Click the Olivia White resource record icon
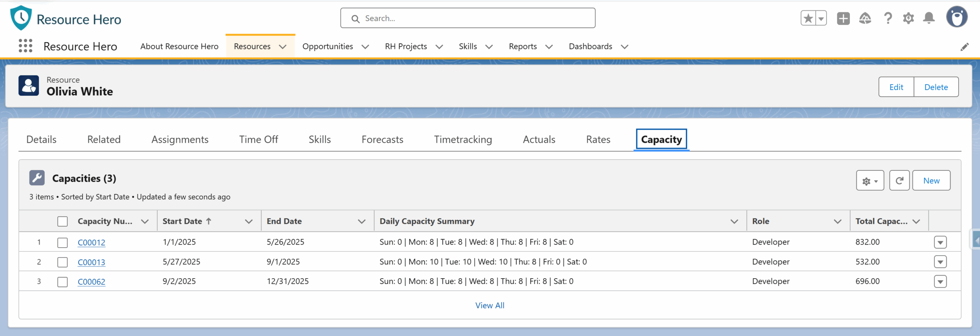This screenshot has height=336, width=980. point(29,85)
